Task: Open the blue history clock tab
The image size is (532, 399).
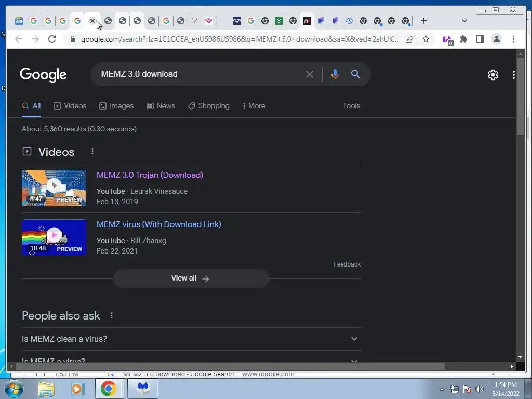Action: click(349, 21)
